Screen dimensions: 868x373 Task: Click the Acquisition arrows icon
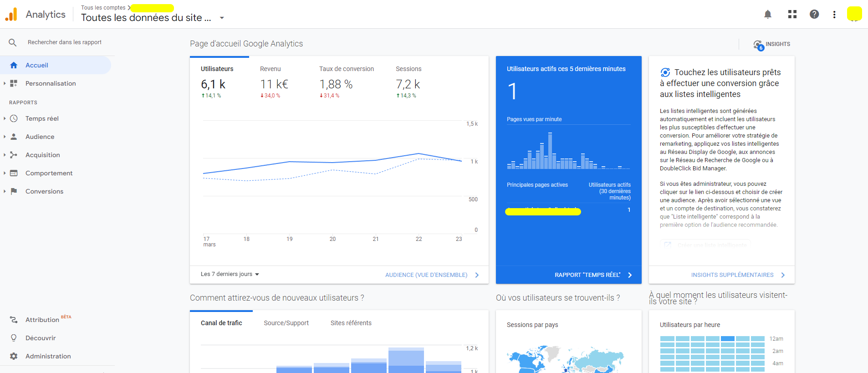point(14,155)
